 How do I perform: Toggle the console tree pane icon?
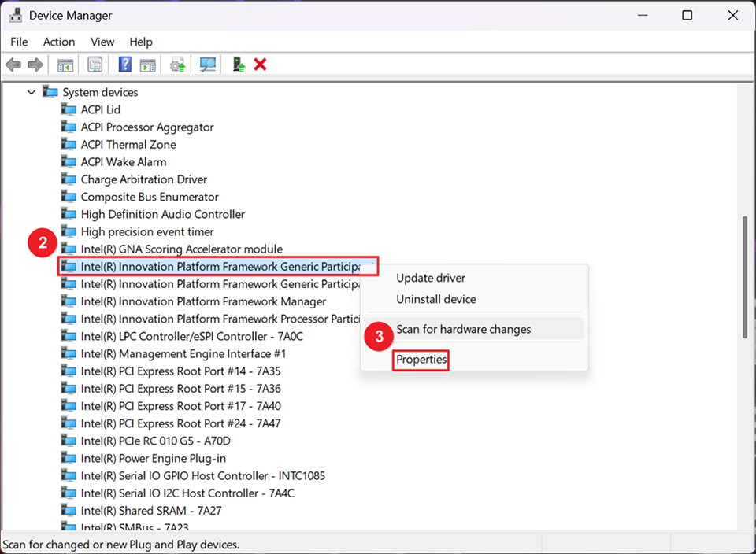[x=65, y=65]
